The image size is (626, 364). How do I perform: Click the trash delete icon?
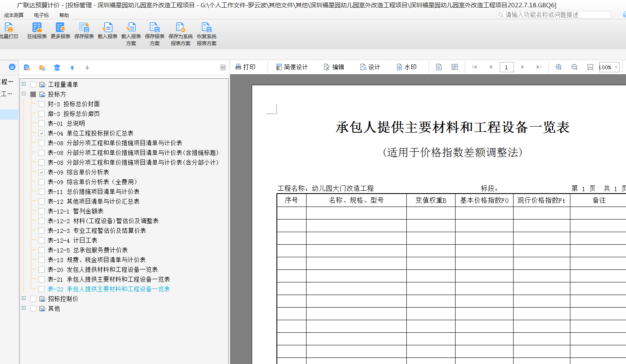coord(57,68)
